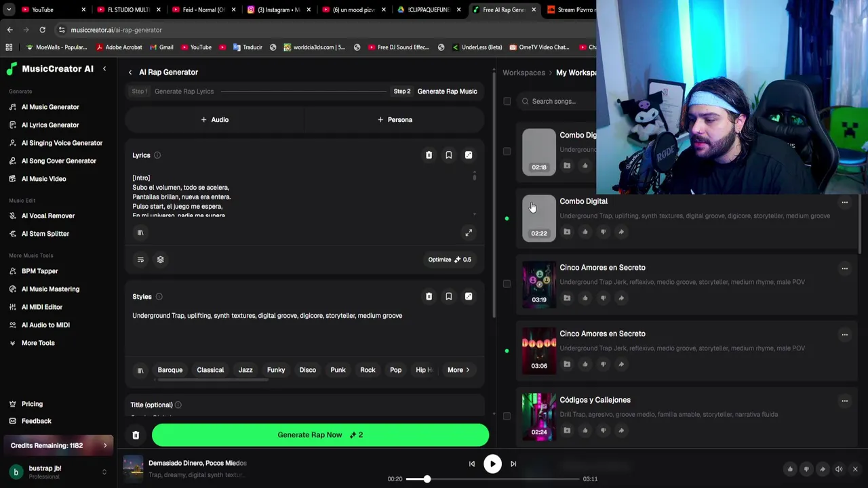Skip to next track
Screen dimensions: 868x488
point(513,464)
